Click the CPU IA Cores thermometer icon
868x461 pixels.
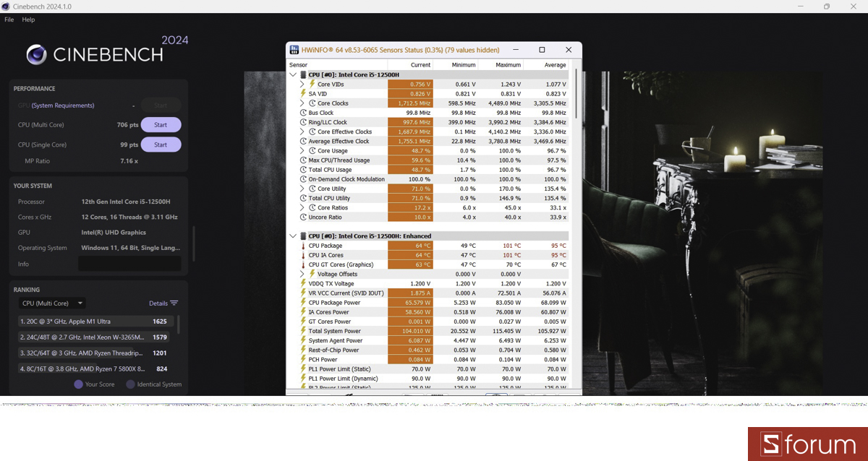click(304, 255)
